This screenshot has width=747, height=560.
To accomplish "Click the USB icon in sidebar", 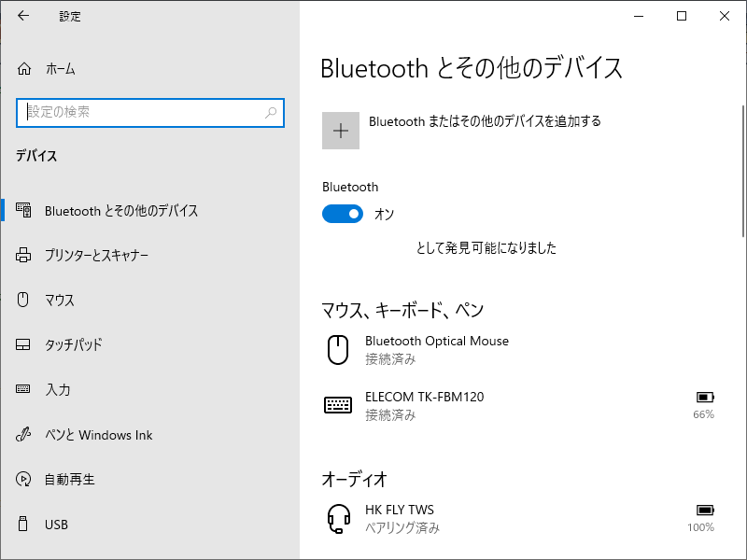I will click(22, 524).
